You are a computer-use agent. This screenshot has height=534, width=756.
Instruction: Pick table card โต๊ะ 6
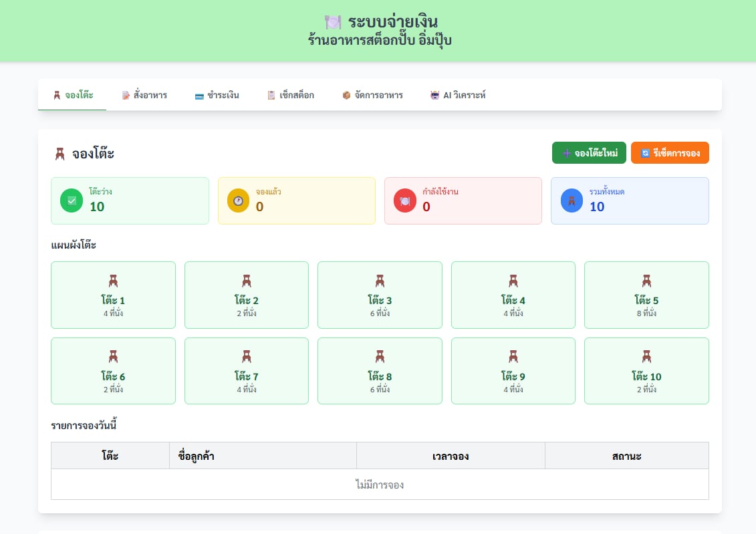point(113,372)
